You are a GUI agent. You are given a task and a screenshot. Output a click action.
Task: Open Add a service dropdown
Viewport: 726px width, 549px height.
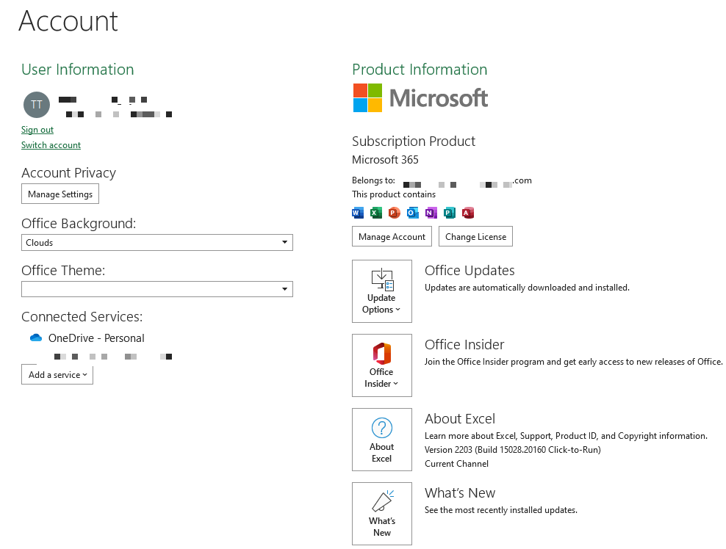57,375
